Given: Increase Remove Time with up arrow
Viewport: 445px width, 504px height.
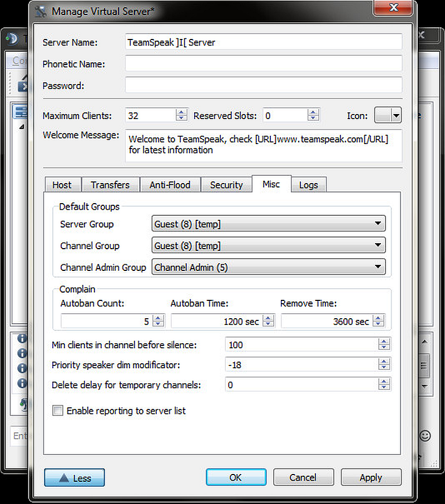Looking at the screenshot, I should pyautogui.click(x=378, y=318).
